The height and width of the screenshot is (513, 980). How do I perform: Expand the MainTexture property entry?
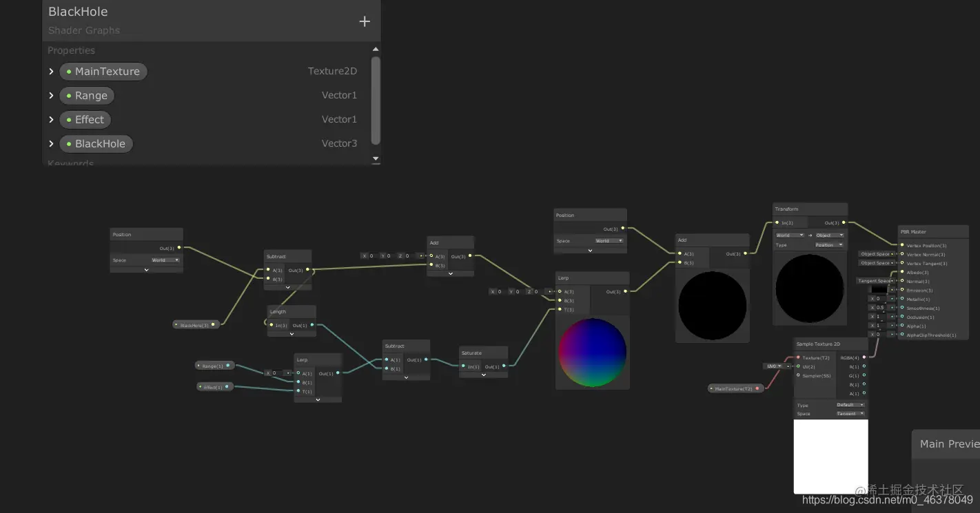(51, 71)
